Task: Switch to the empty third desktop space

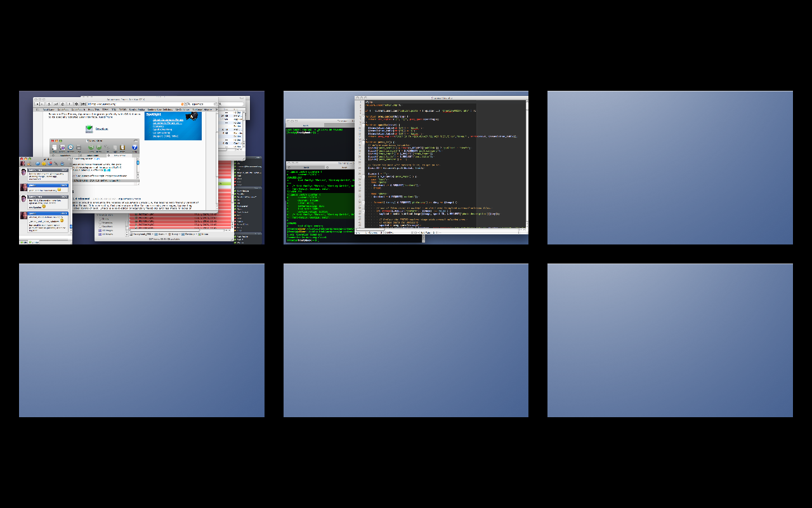Action: [670, 168]
